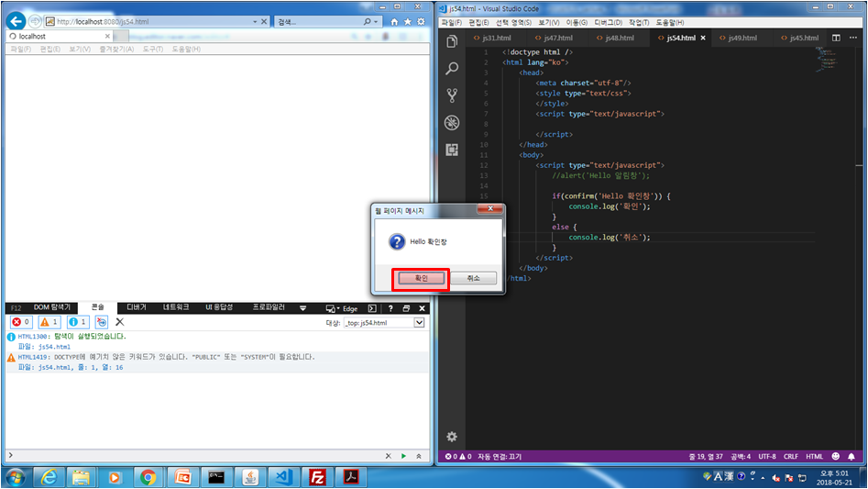Screen dimensions: 868x489
Task: Open VS Code 파일(F) menu
Action: click(451, 22)
